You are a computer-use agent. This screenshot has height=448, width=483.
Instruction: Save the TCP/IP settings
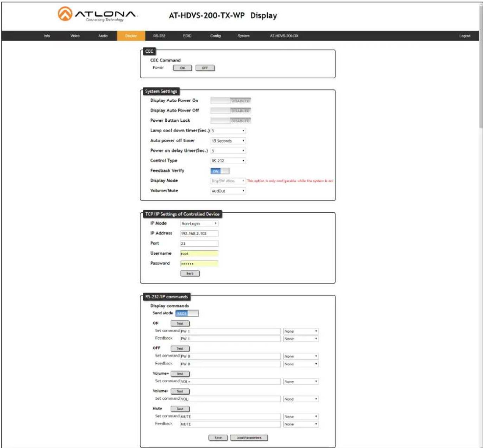point(190,273)
